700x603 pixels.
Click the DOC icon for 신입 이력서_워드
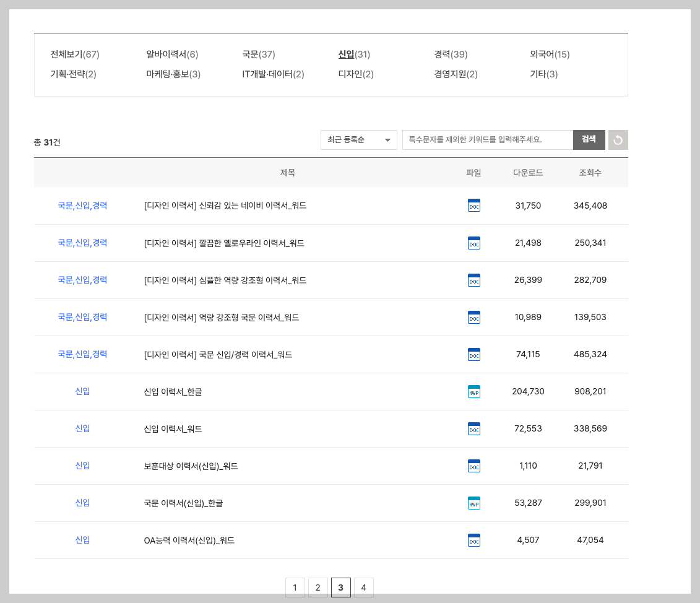474,428
